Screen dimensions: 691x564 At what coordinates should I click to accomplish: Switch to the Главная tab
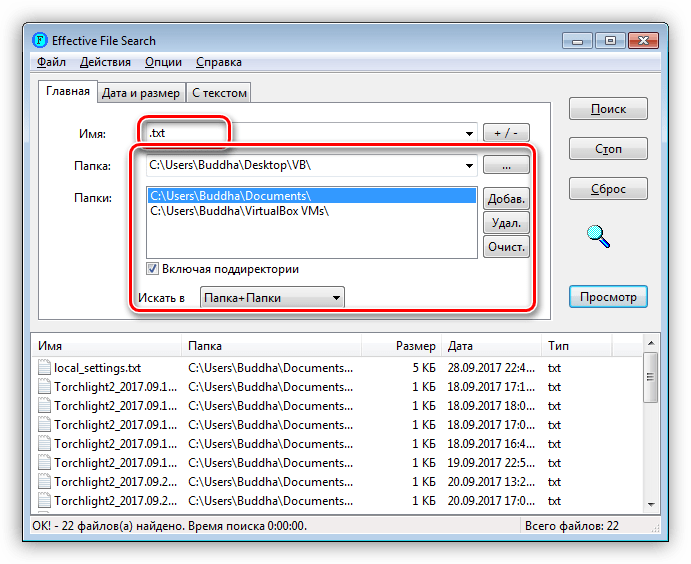[x=68, y=91]
